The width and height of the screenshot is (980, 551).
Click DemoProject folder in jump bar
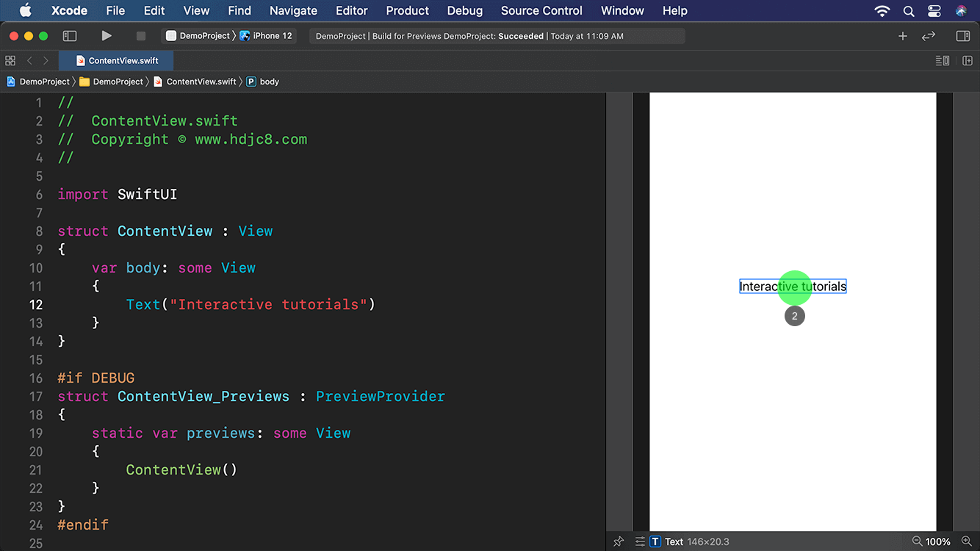(x=111, y=82)
